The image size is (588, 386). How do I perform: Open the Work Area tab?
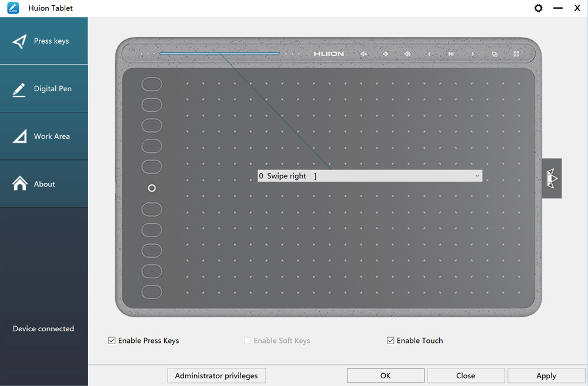tap(44, 136)
